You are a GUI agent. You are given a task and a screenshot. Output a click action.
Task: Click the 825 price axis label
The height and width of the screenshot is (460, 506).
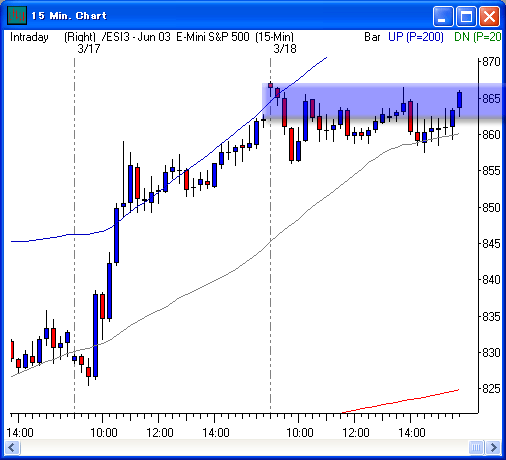pos(491,389)
